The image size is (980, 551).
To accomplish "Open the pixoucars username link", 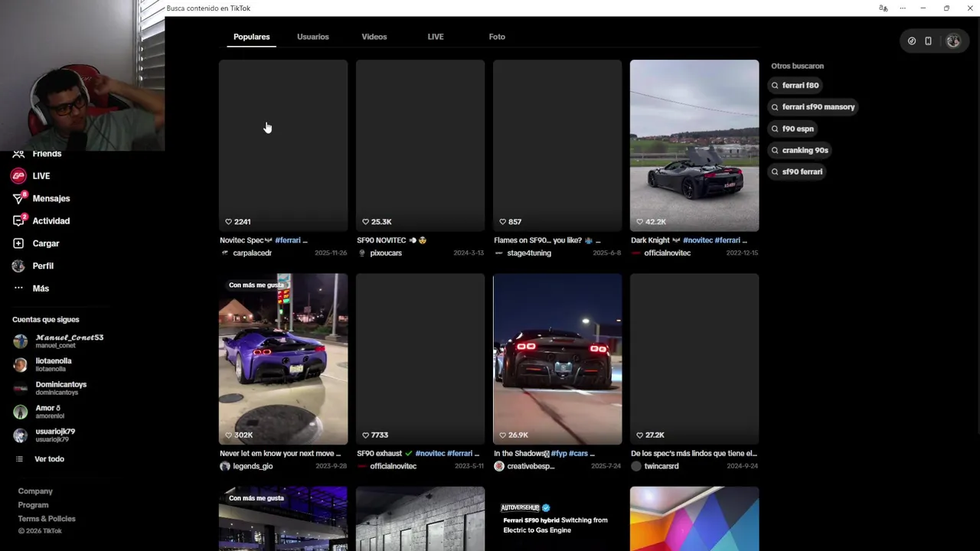I will (x=386, y=253).
